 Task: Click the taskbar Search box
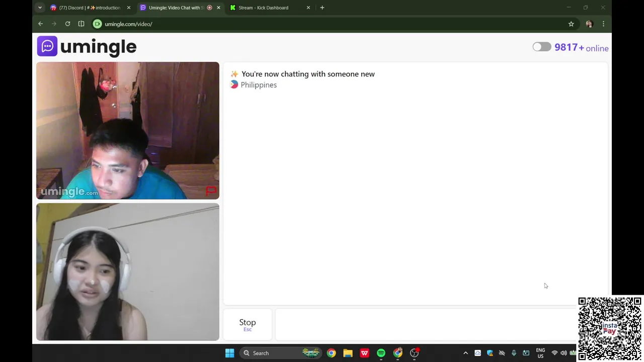point(281,353)
